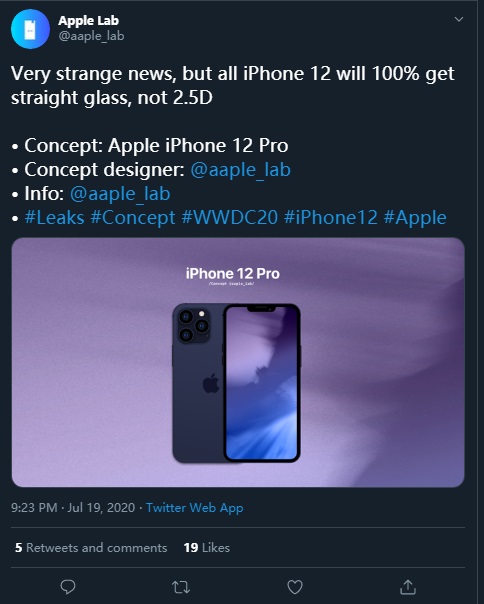Screen dimensions: 484x604
Task: Click the share upload icon
Action: coord(408,587)
